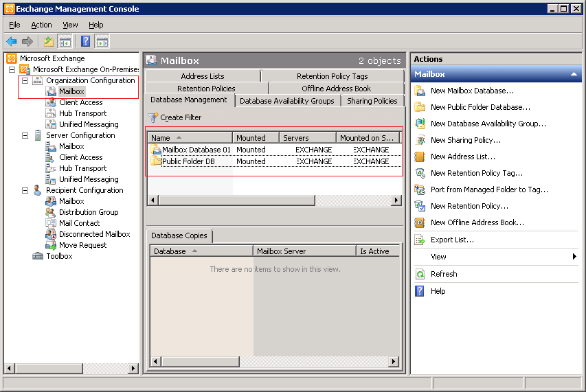Screen dimensions: 586x392
Task: Click the New Public Folder Database icon
Action: [x=420, y=107]
